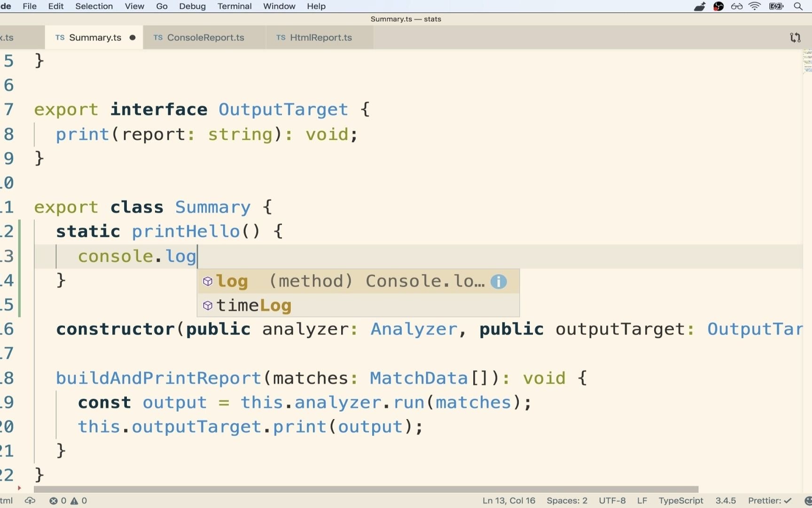Click on the Analyzer type
The image size is (812, 508).
click(x=414, y=329)
